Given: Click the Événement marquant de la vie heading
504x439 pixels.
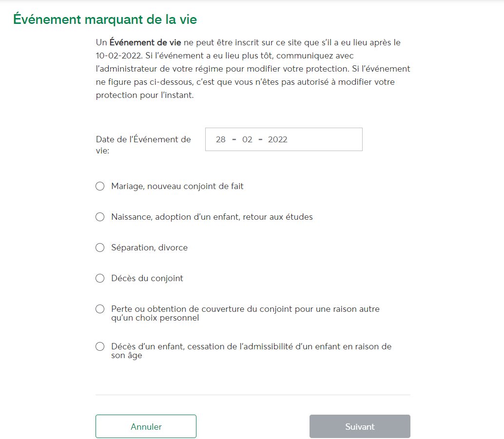Looking at the screenshot, I should point(105,19).
